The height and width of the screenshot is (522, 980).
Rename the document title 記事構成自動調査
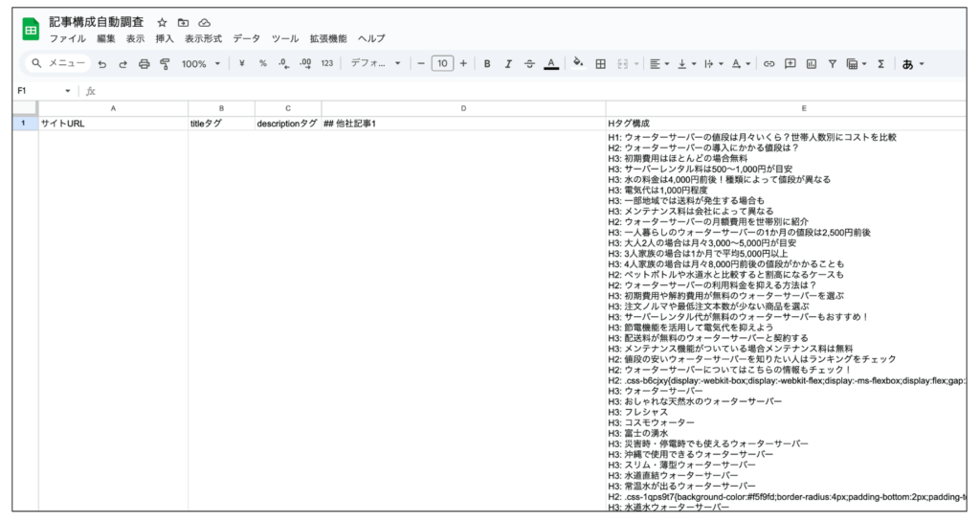(97, 22)
